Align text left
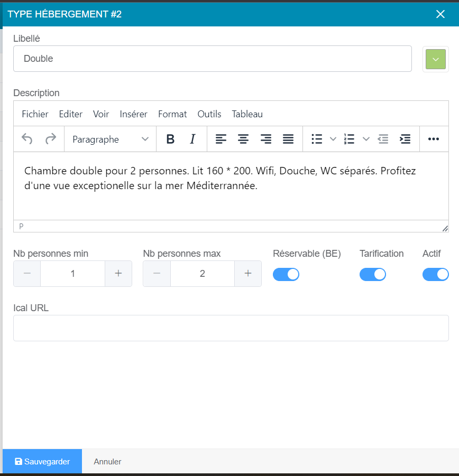The image size is (459, 476). click(221, 139)
